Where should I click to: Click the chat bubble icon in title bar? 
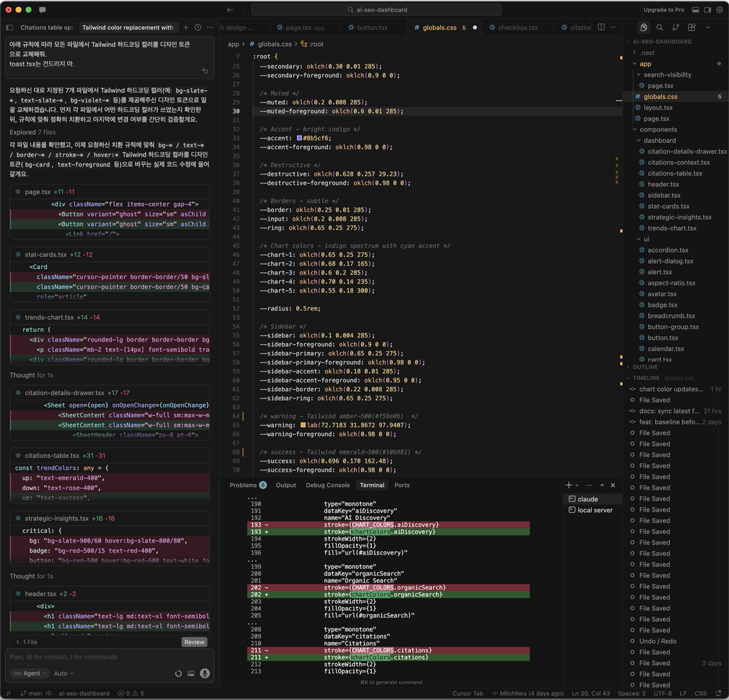42,9
